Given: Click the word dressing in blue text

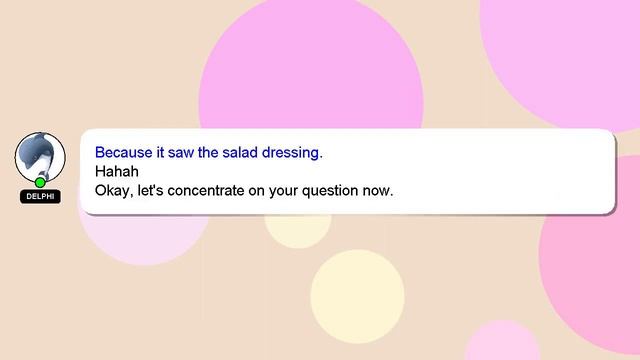Looking at the screenshot, I should coord(292,153).
